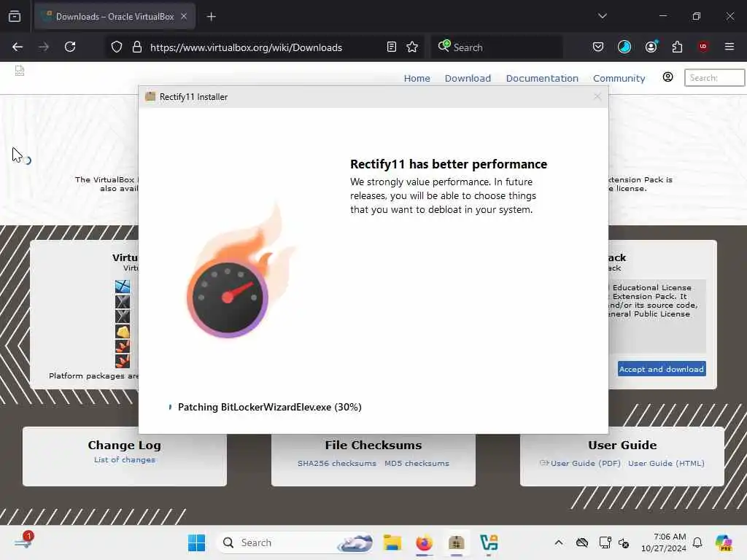This screenshot has height=560, width=747.
Task: Open the taskbar weather widget
Action: [23, 541]
